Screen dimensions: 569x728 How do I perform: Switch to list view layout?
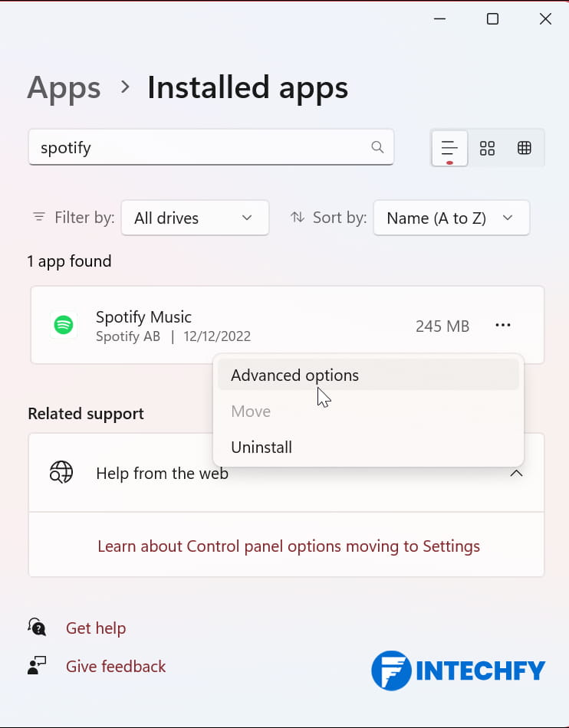click(x=449, y=149)
